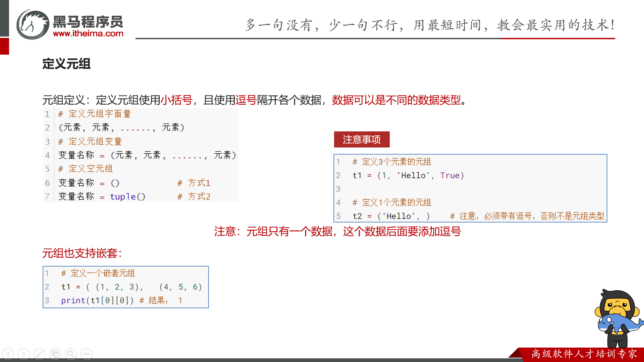Click the slogan text at top right
This screenshot has height=362, width=644.
430,25
